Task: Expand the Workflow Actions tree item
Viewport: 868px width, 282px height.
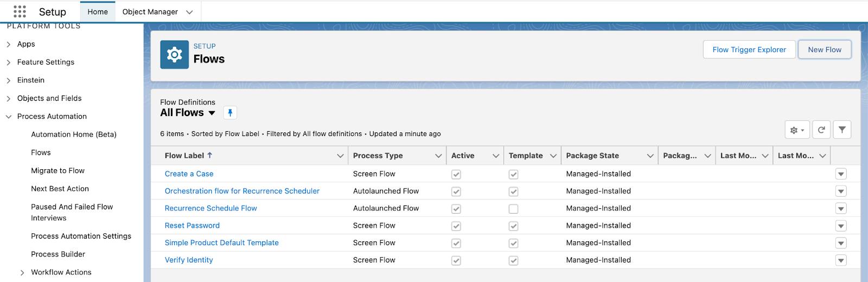Action: click(22, 273)
